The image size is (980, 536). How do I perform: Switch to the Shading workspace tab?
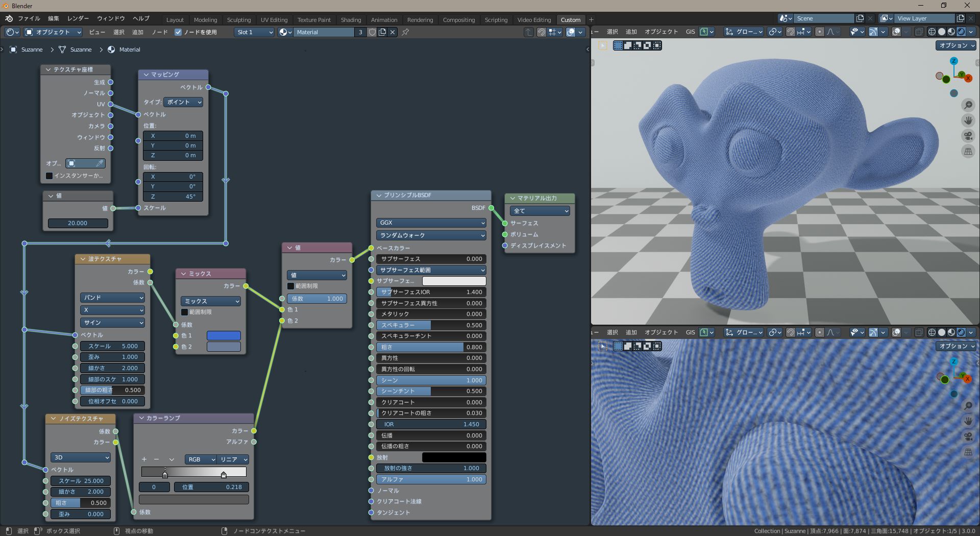[351, 20]
